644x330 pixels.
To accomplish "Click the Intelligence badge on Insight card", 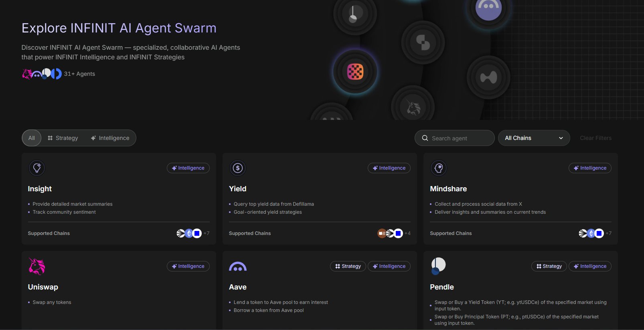I will pos(188,168).
